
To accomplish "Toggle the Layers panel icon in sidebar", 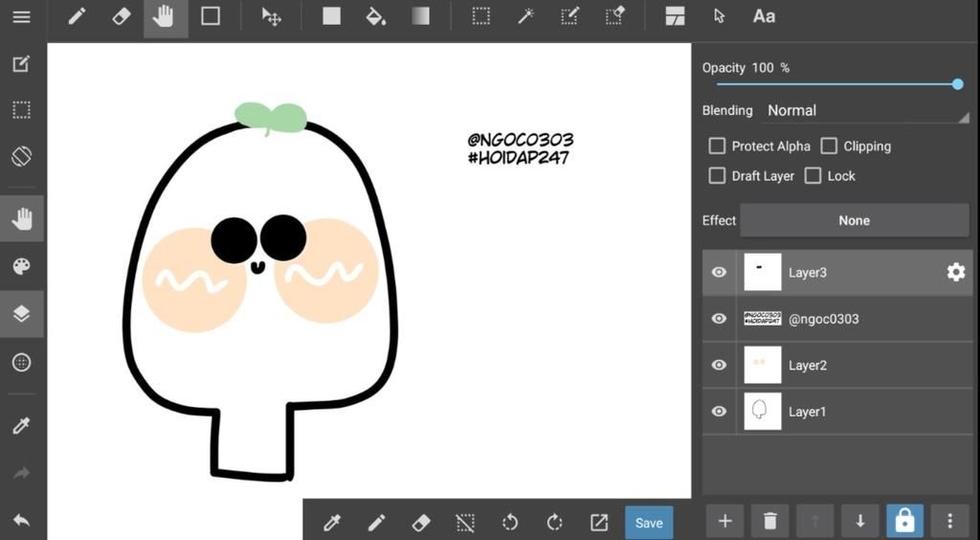I will pos(22,314).
